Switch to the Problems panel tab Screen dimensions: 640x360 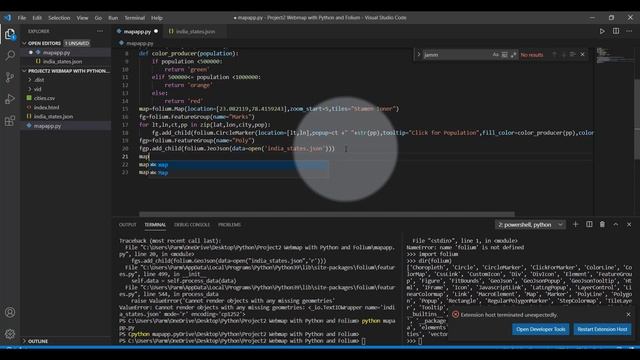tap(229, 225)
